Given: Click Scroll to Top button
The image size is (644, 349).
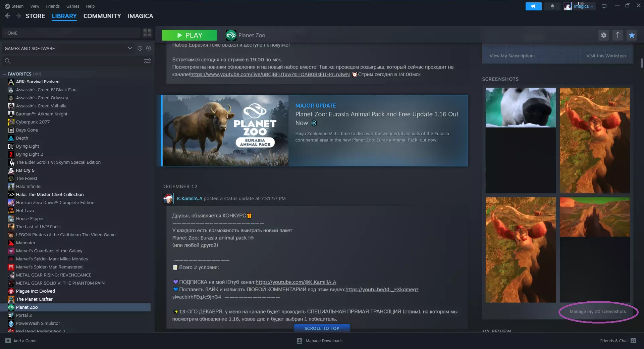Looking at the screenshot, I should 322,328.
